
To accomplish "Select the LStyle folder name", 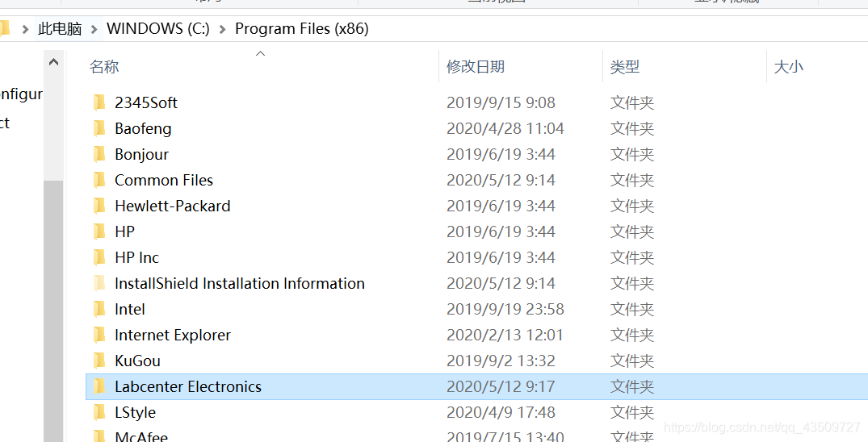I will pyautogui.click(x=135, y=412).
